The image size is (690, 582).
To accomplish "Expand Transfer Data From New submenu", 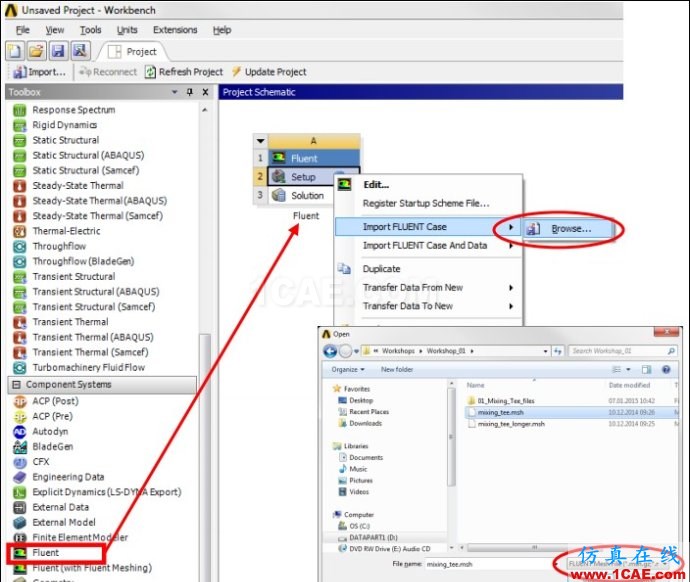I will pos(427,288).
